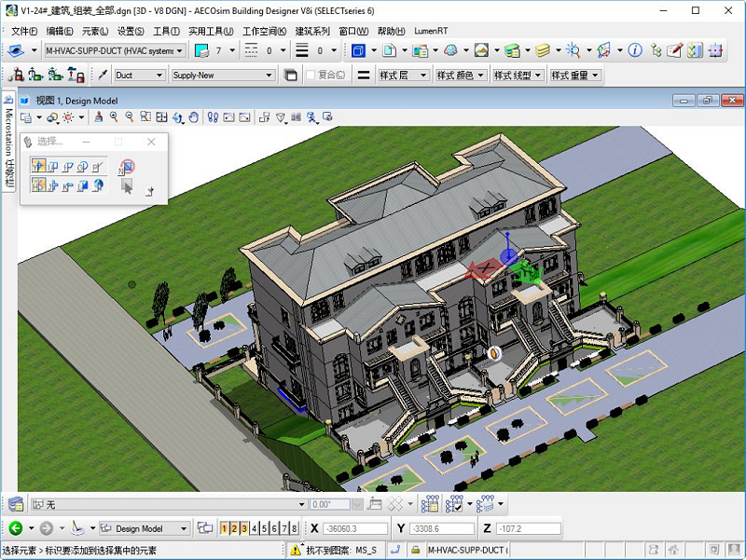Toggle view 8 button
The width and height of the screenshot is (746, 560).
pos(294,528)
